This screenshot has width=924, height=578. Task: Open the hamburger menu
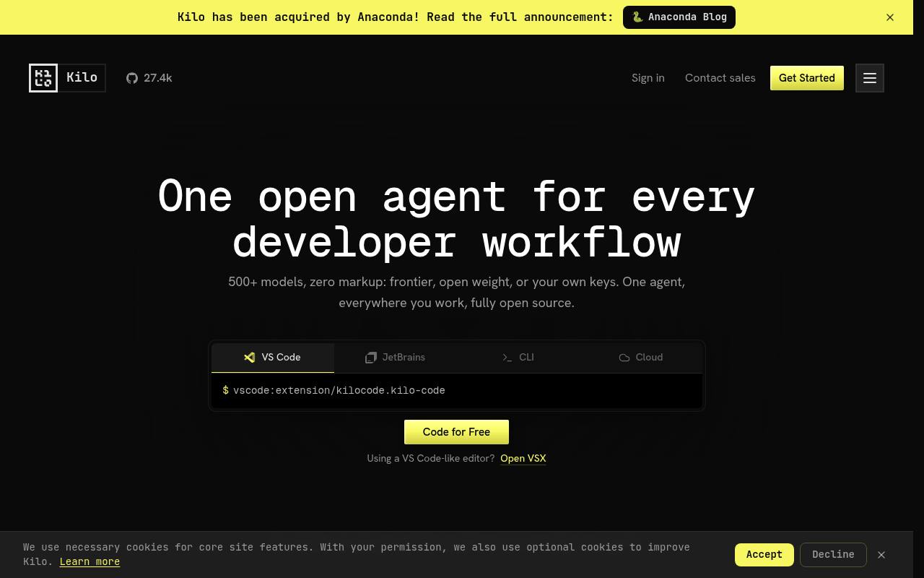tap(870, 78)
